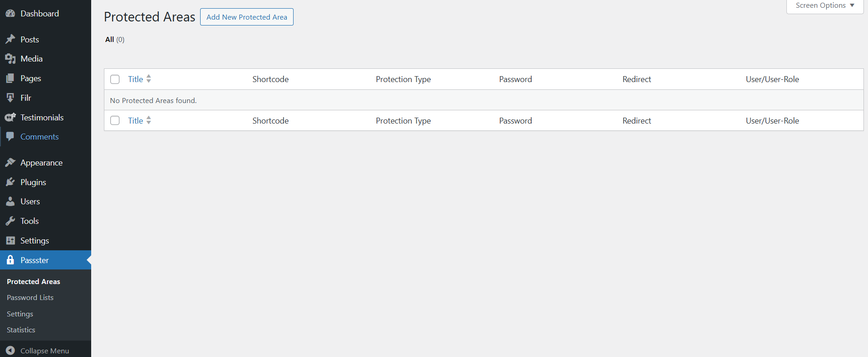Screen dimensions: 868x357
Task: Click the Collapse Menu arrow icon
Action: pos(10,351)
